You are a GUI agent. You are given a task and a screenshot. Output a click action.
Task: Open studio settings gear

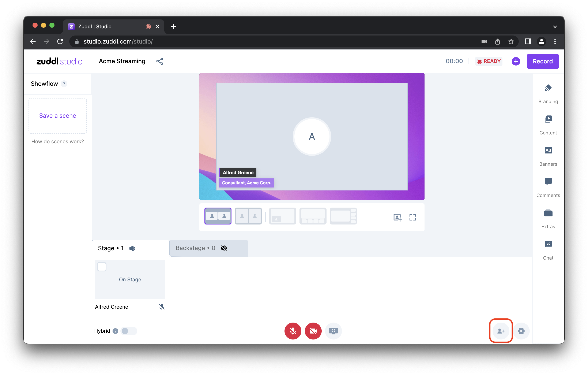click(x=521, y=331)
